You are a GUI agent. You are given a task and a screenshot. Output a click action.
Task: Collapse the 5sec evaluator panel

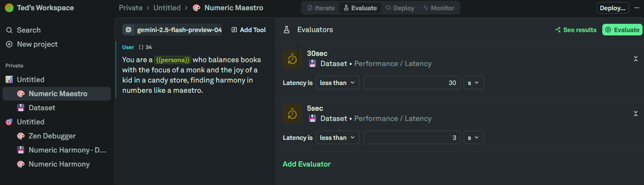tap(635, 114)
